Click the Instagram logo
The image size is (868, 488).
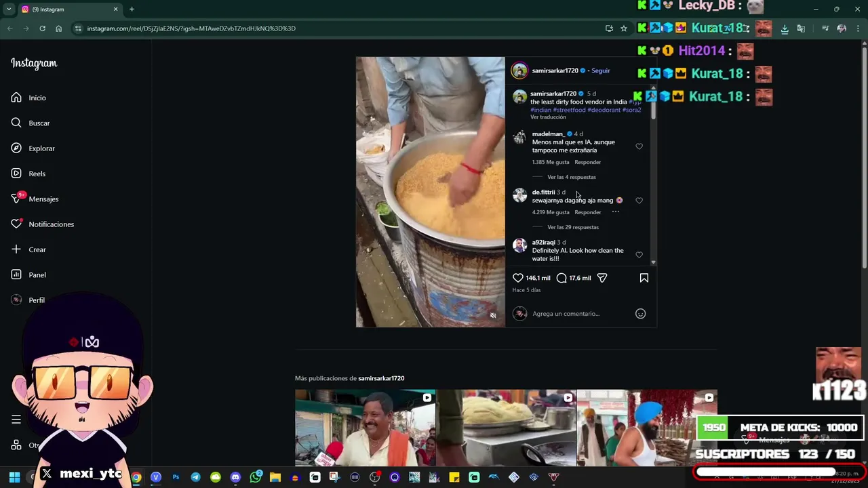click(x=34, y=63)
